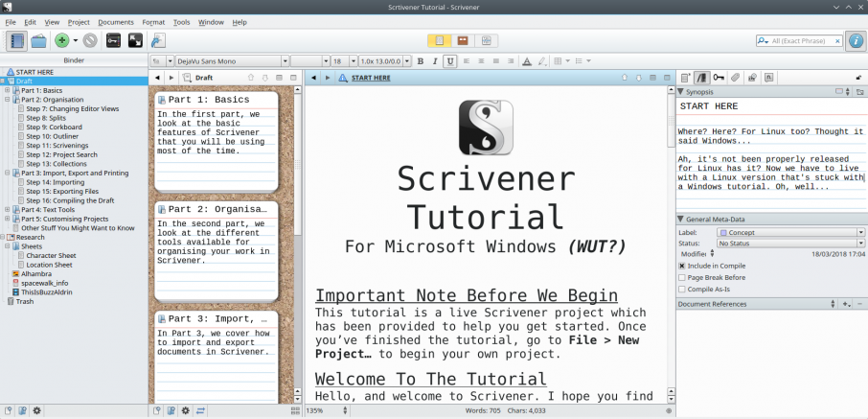Open the Documents menu

(116, 22)
